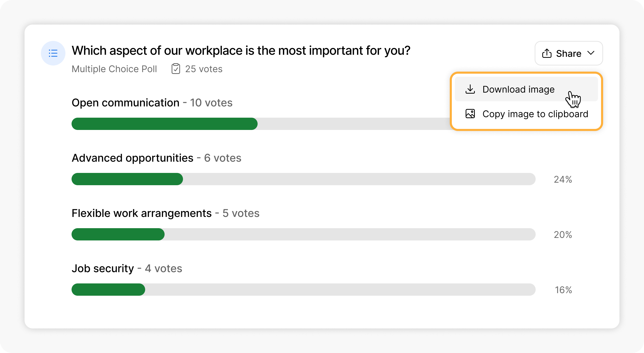
Task: Open the Share button menu
Action: [x=569, y=53]
